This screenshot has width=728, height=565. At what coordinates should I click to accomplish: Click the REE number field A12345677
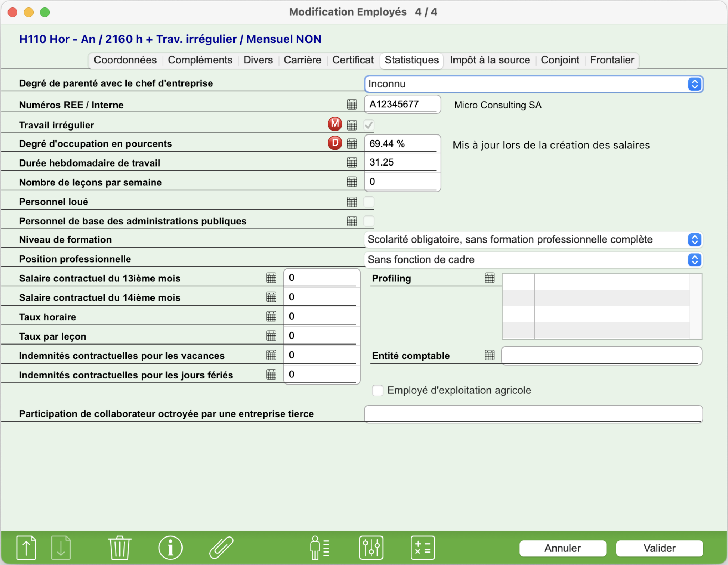click(x=403, y=104)
